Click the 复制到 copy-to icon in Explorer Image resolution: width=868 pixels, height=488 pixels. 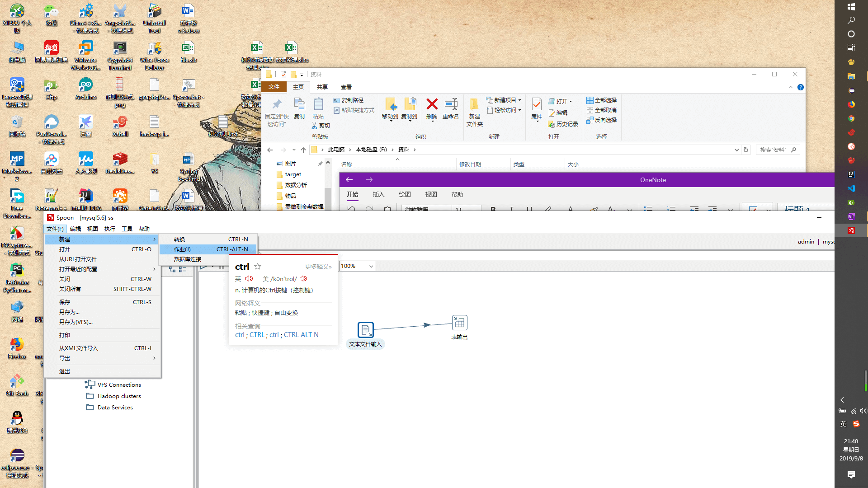[410, 104]
